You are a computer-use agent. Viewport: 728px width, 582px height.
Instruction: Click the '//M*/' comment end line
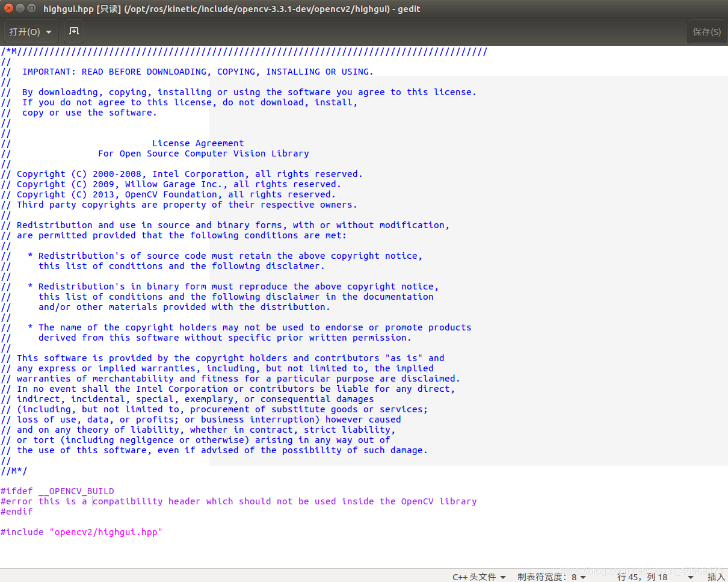(14, 471)
